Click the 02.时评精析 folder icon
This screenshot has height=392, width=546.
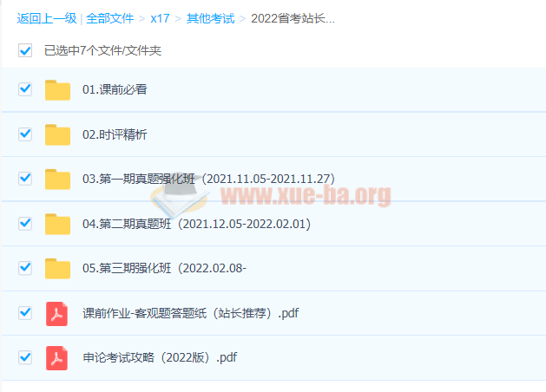point(57,134)
